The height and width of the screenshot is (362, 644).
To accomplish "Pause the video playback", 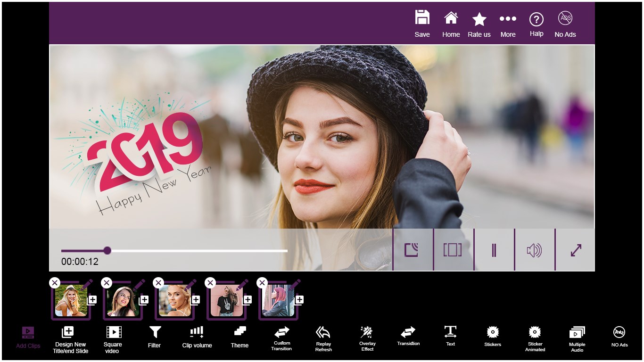I will (x=494, y=250).
